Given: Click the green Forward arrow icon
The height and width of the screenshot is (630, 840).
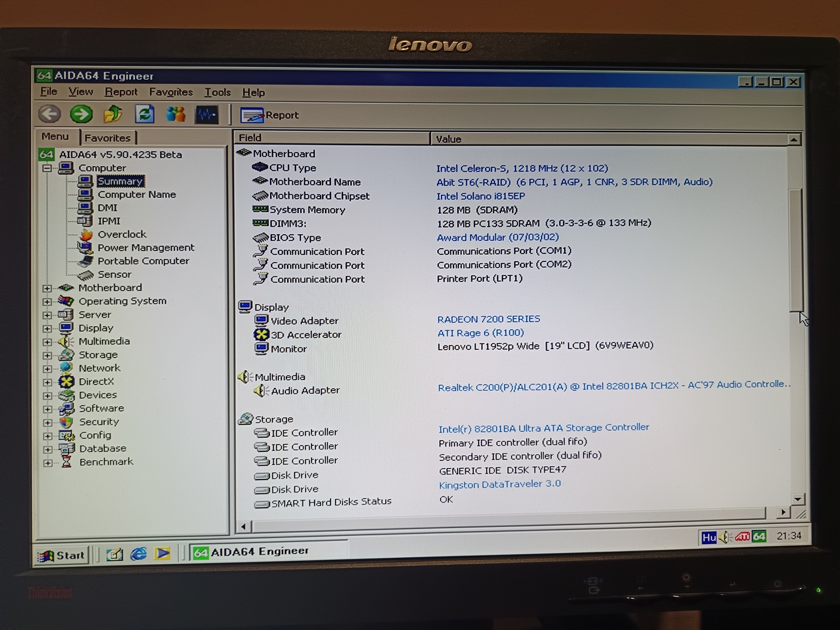Looking at the screenshot, I should click(81, 114).
